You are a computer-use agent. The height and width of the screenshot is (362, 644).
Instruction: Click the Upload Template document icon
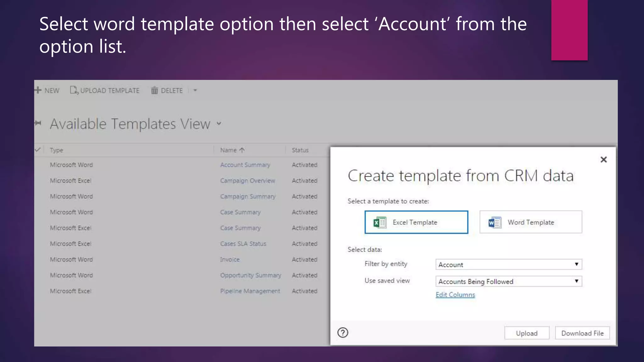coord(74,90)
